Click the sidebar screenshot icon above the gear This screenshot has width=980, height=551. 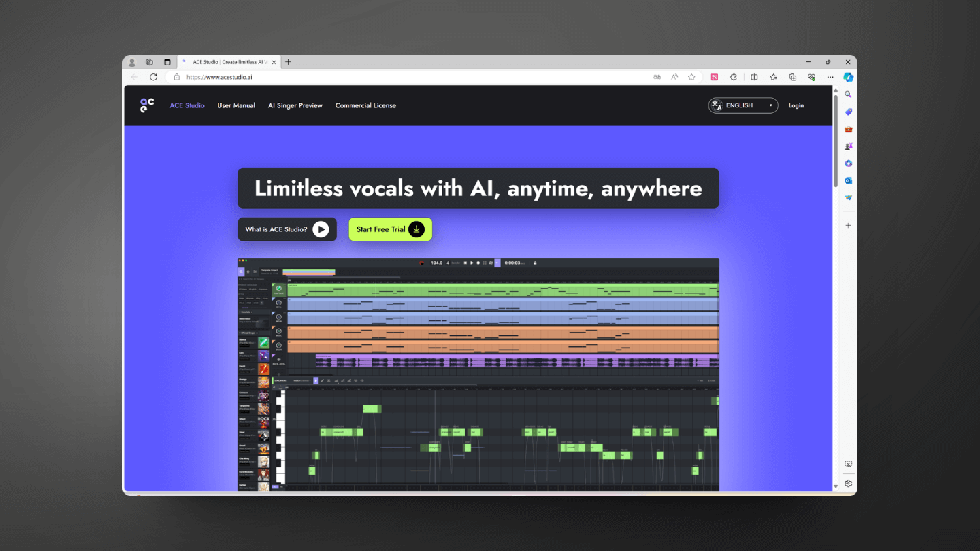pyautogui.click(x=848, y=464)
